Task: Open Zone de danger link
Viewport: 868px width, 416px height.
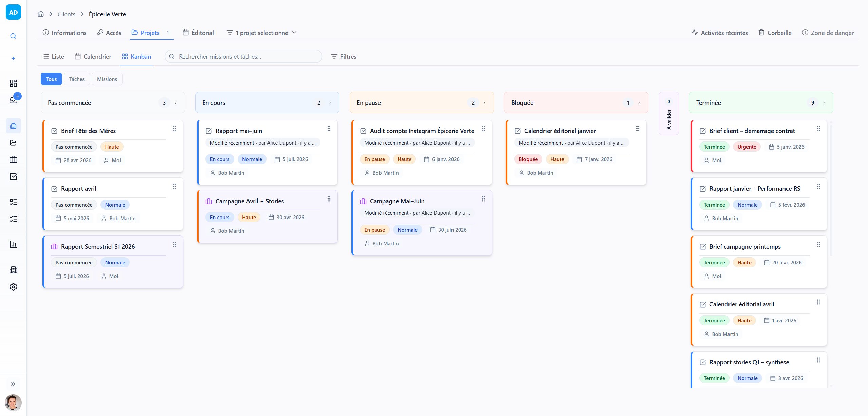Action: pos(828,33)
